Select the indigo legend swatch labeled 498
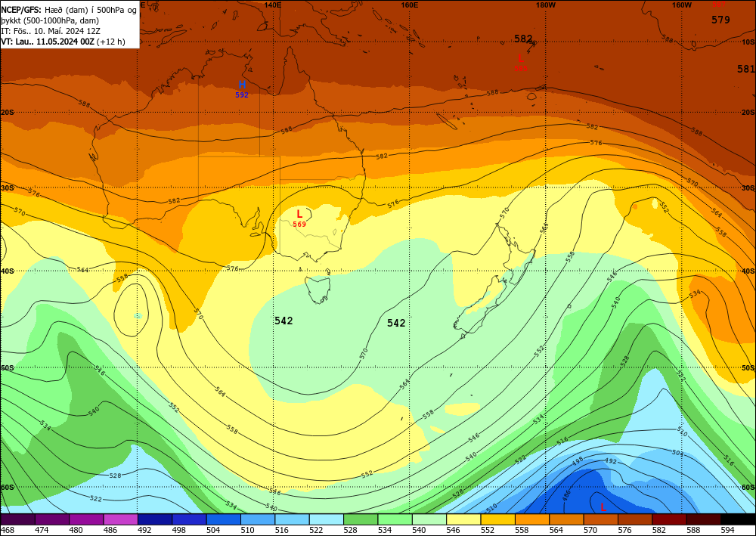This screenshot has height=536, width=756. point(189,519)
